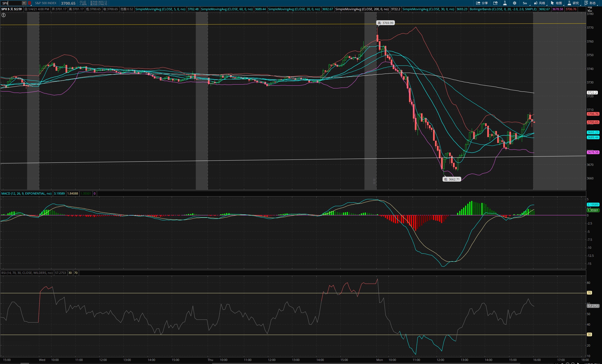602x364 pixels.
Task: Click the price axis scale icon
Action: pos(590,9)
